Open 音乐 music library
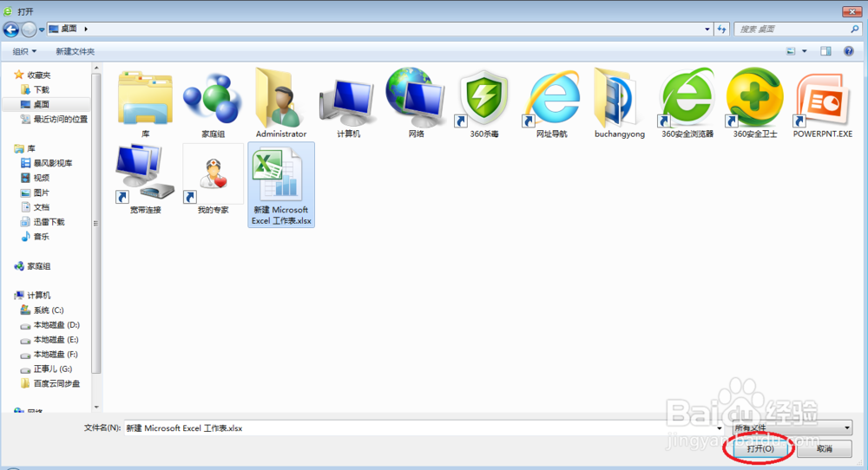This screenshot has width=868, height=470. coord(41,237)
